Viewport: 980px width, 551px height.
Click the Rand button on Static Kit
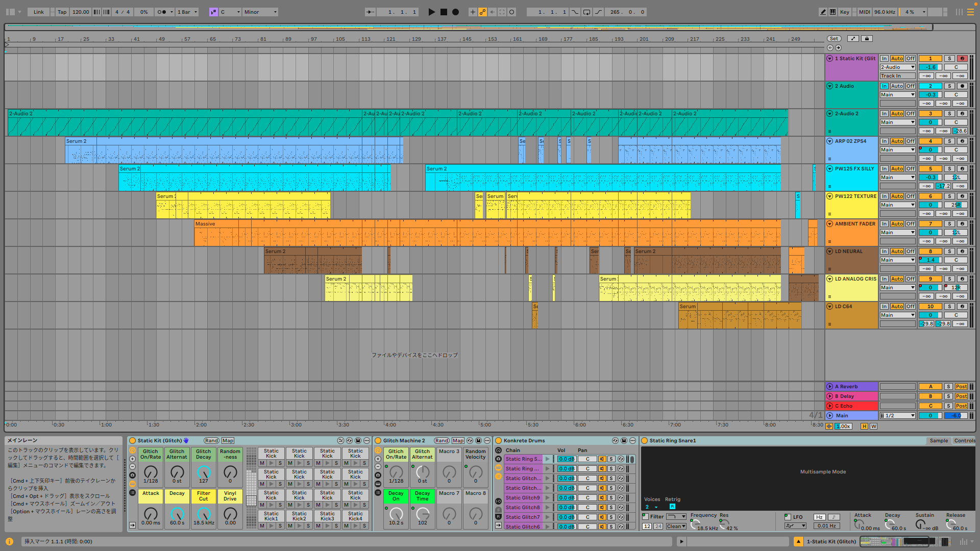tap(211, 441)
